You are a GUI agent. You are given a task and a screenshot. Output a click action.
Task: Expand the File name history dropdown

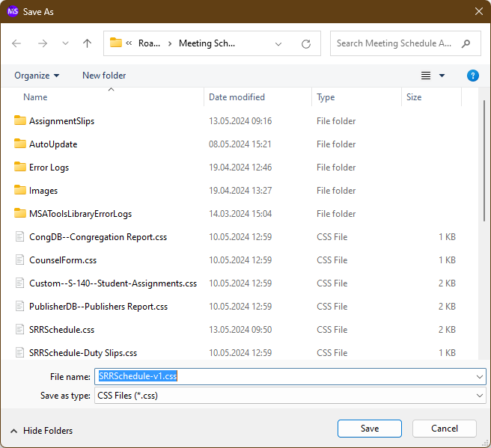(x=479, y=376)
